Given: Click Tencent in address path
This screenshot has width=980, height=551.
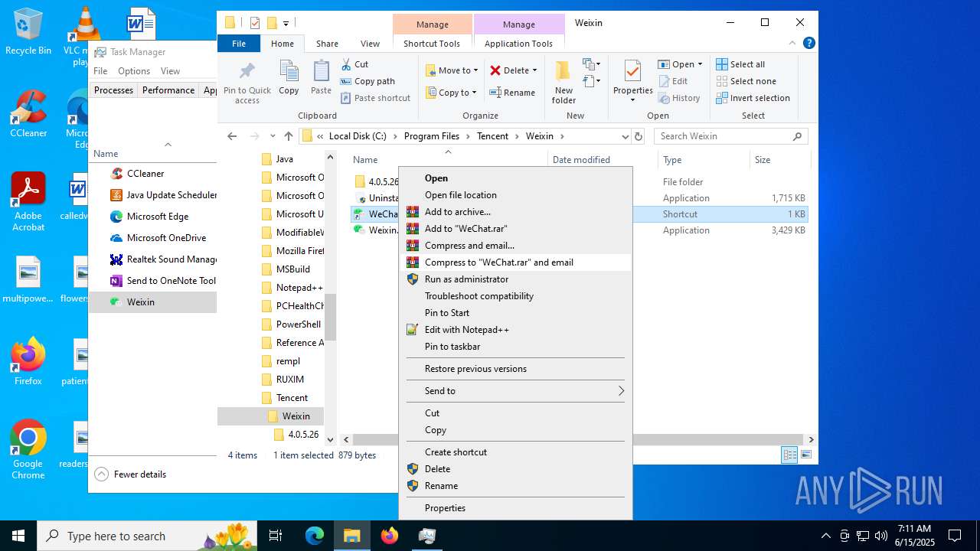Looking at the screenshot, I should coord(492,136).
